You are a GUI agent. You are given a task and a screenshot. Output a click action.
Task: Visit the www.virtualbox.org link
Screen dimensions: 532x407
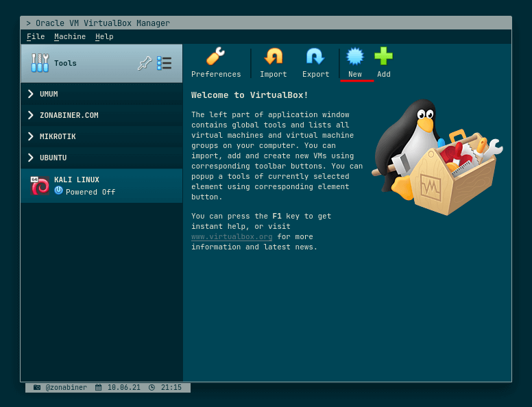232,237
